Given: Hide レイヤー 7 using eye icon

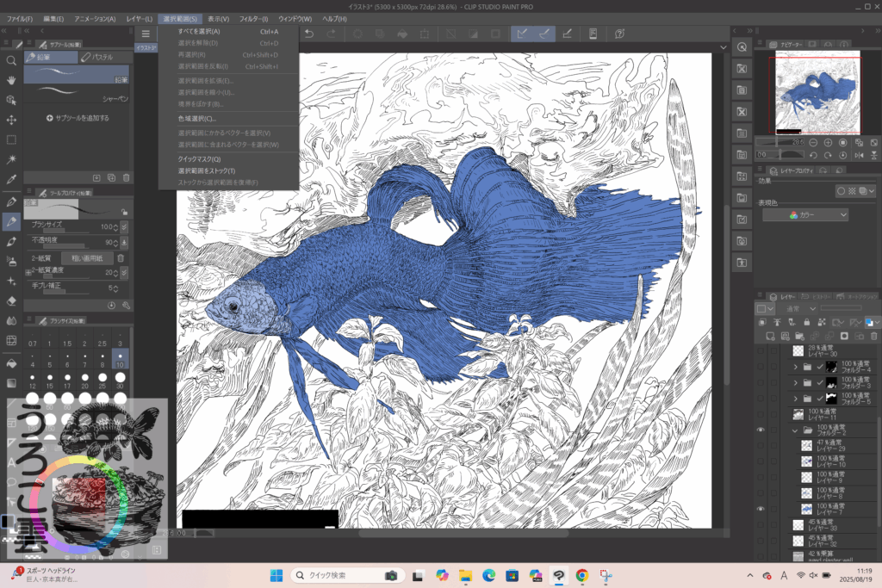Looking at the screenshot, I should tap(761, 508).
